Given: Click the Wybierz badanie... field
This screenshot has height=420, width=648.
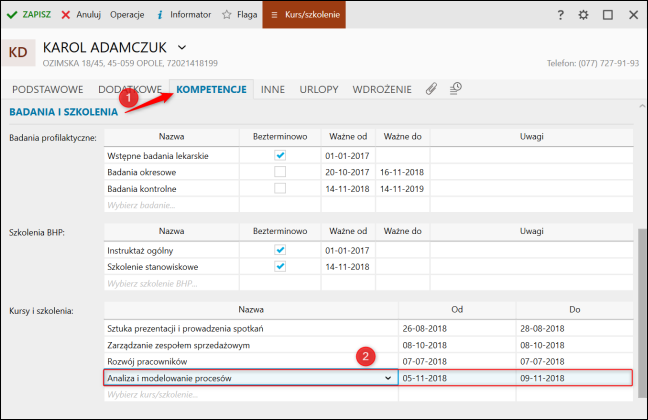Looking at the screenshot, I should 171,205.
